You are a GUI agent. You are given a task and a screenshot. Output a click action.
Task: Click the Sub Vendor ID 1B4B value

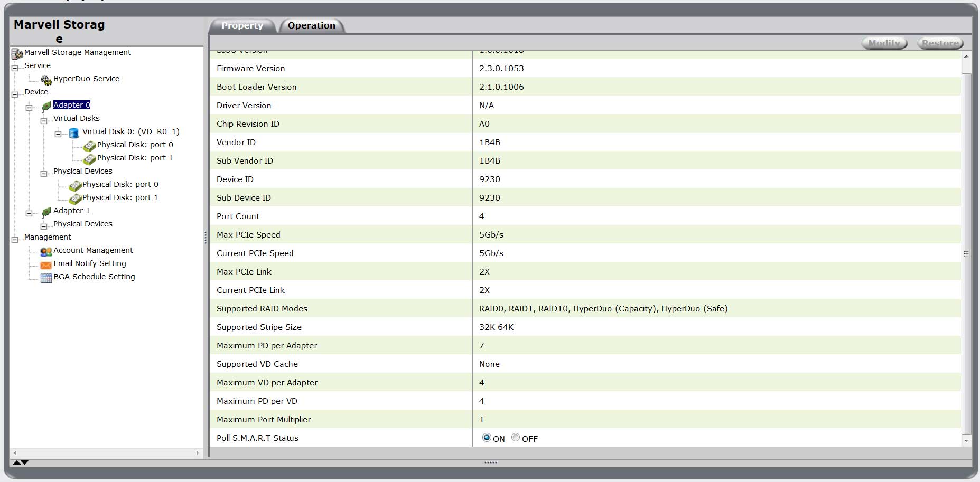tap(490, 161)
